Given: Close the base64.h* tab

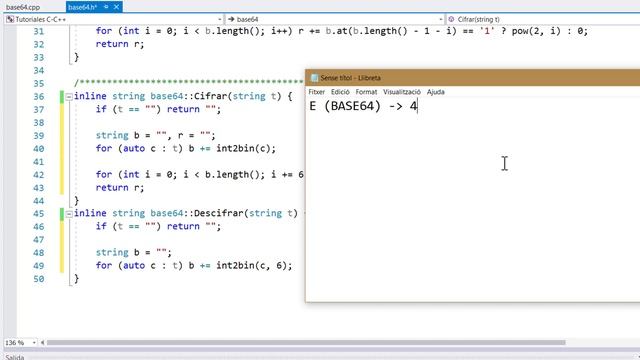Looking at the screenshot, I should [116, 7].
